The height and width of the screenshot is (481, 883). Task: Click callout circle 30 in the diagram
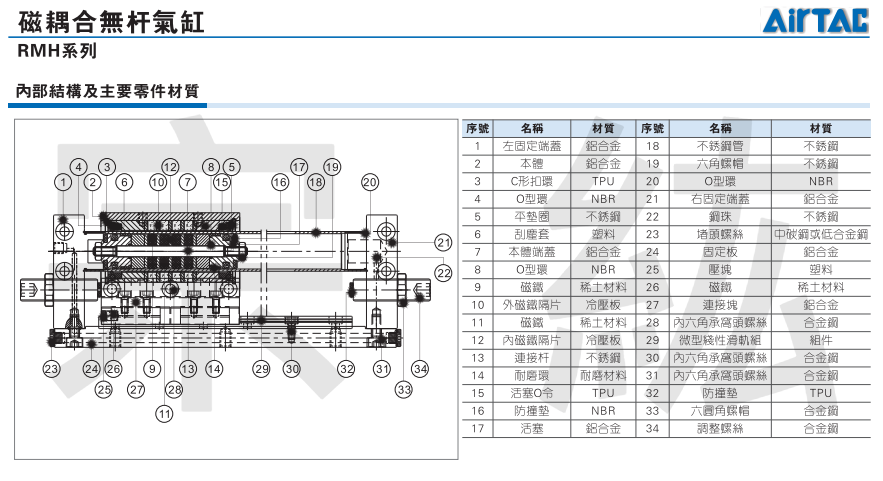tap(291, 369)
